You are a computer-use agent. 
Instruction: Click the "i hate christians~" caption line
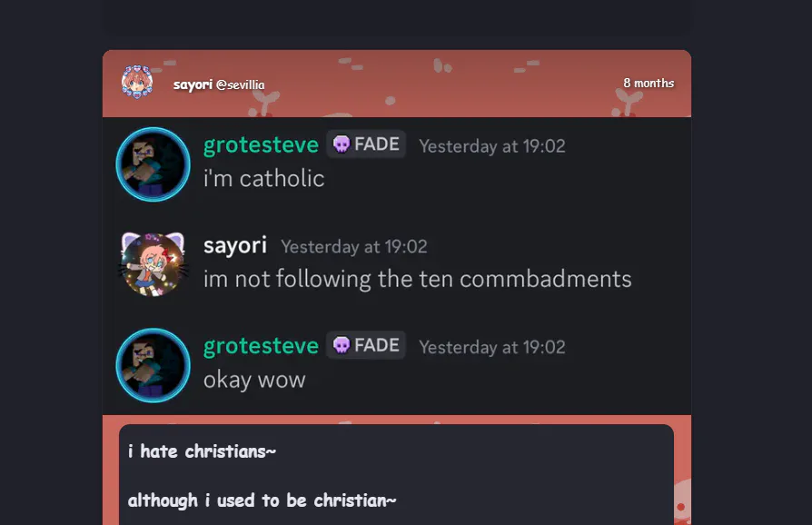coord(202,451)
